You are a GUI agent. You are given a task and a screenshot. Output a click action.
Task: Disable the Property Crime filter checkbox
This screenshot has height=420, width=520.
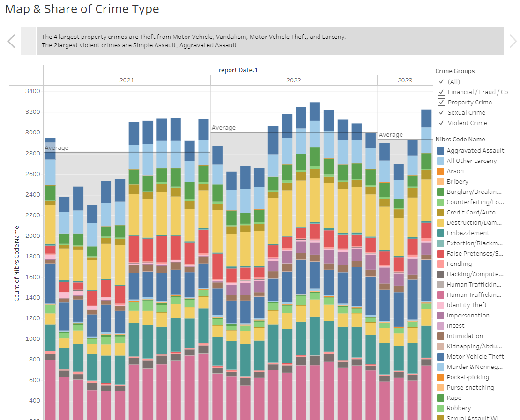[x=441, y=102]
